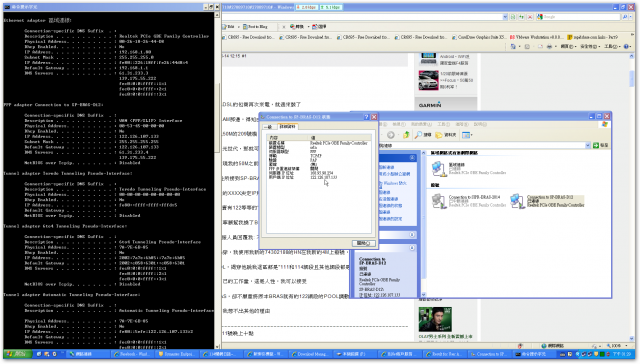Open the Tools menu in Network Connections window
Image resolution: width=640 pixels, height=364 pixels.
443,124
